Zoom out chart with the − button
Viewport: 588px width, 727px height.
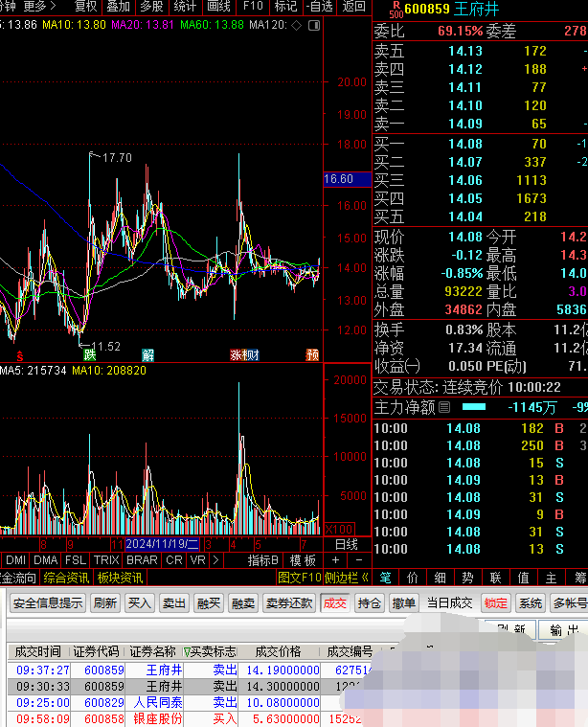[x=359, y=560]
